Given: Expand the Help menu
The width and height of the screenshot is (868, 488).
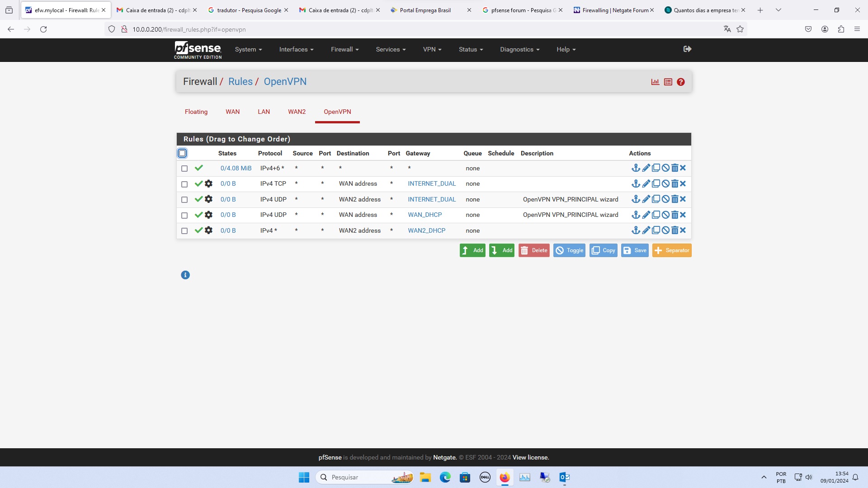Looking at the screenshot, I should tap(566, 50).
